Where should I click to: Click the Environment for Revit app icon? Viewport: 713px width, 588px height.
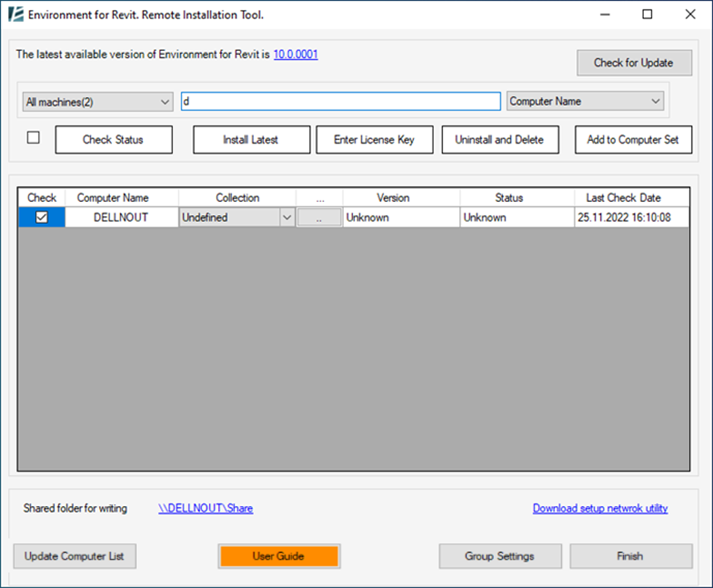[15, 14]
